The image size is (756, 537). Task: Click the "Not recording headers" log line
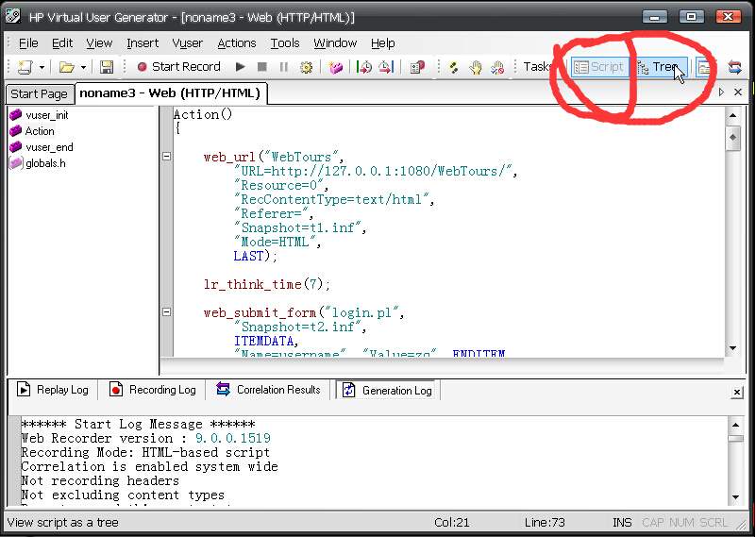[x=100, y=480]
